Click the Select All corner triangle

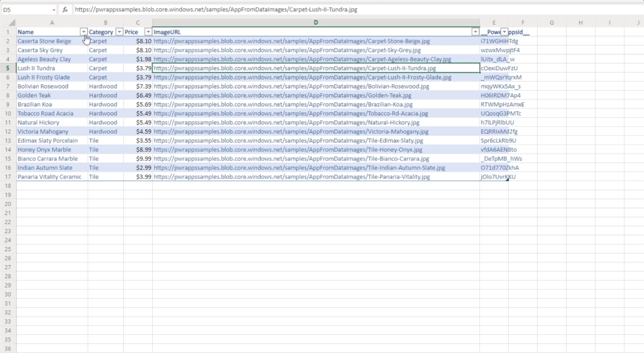point(12,23)
